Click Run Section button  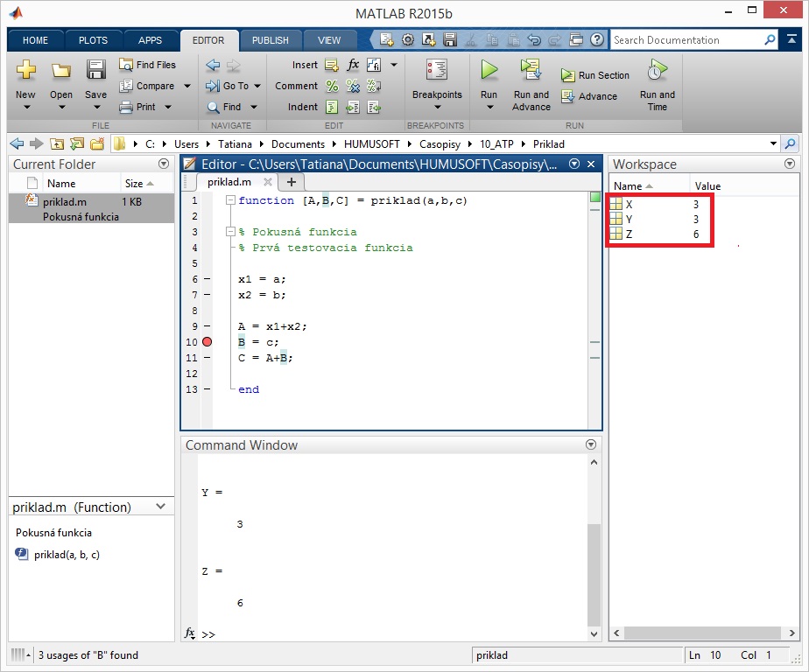click(x=595, y=75)
